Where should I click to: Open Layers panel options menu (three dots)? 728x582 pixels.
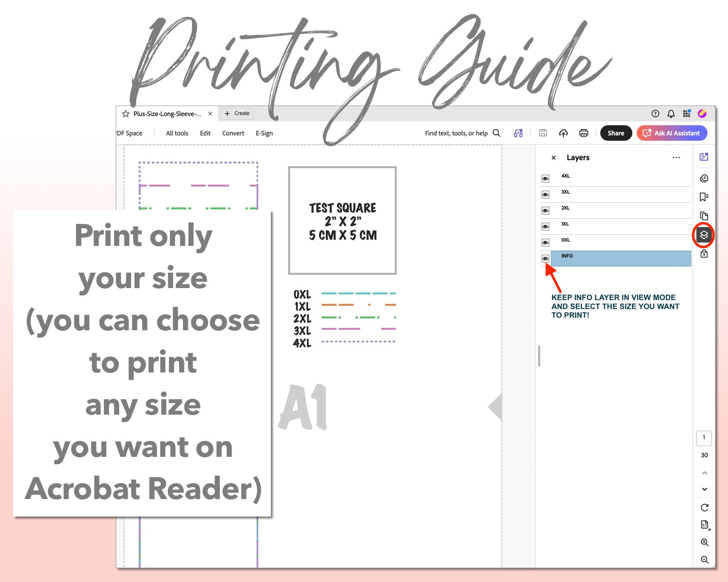point(677,158)
